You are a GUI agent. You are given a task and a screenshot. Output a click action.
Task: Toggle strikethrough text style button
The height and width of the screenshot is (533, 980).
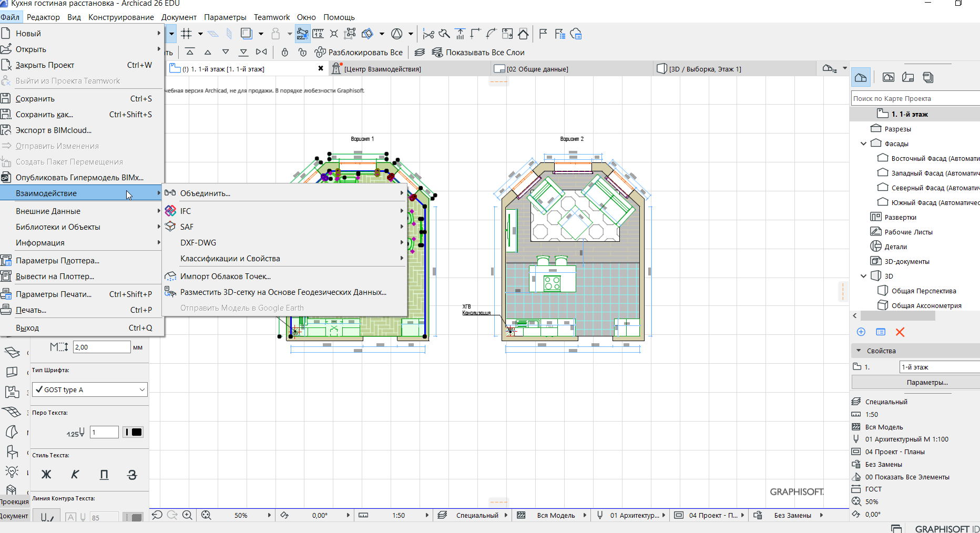[132, 475]
